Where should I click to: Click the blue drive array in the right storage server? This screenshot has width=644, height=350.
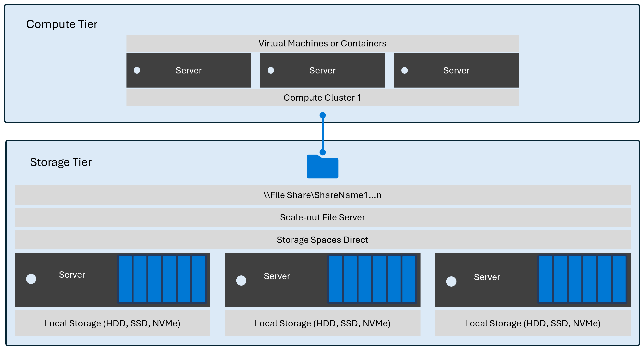pos(582,279)
